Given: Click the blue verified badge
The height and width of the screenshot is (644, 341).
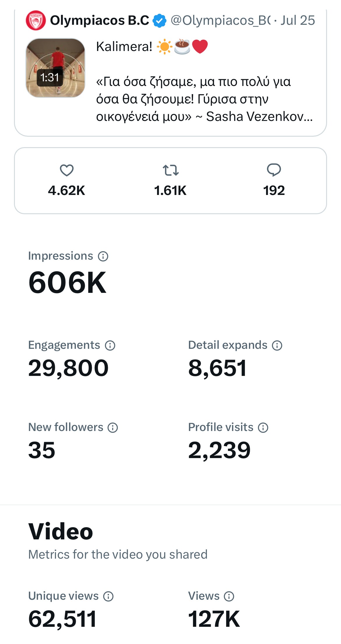Looking at the screenshot, I should (x=159, y=20).
